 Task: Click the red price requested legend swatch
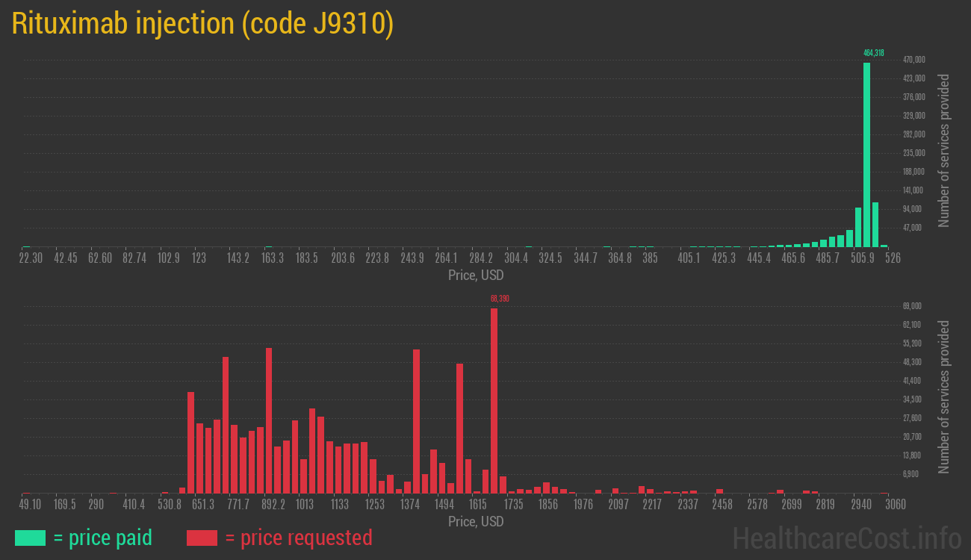click(202, 538)
